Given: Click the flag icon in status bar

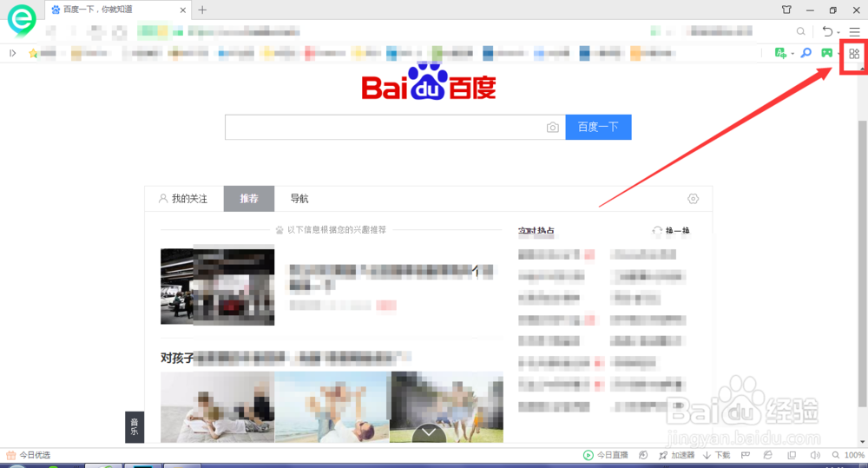Looking at the screenshot, I should point(745,455).
